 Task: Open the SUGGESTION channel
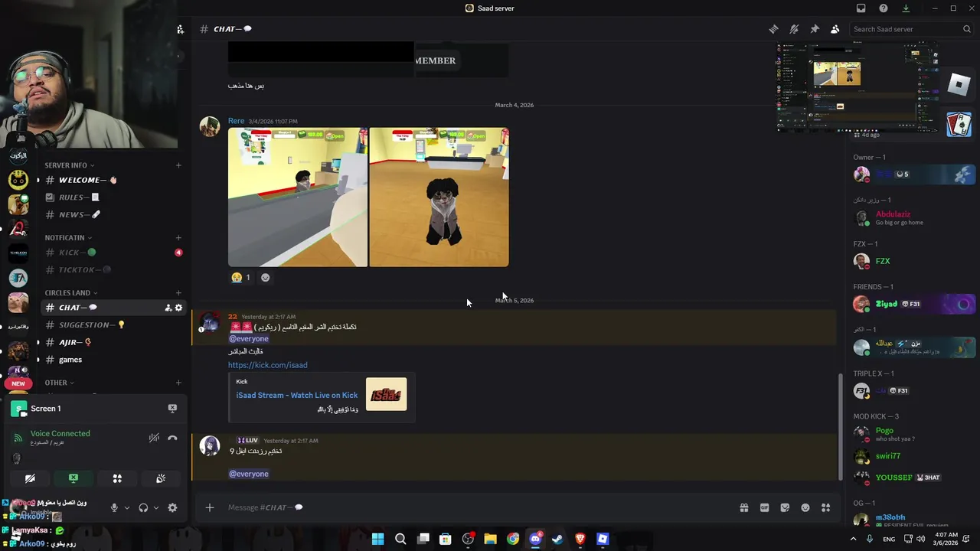tap(113, 325)
